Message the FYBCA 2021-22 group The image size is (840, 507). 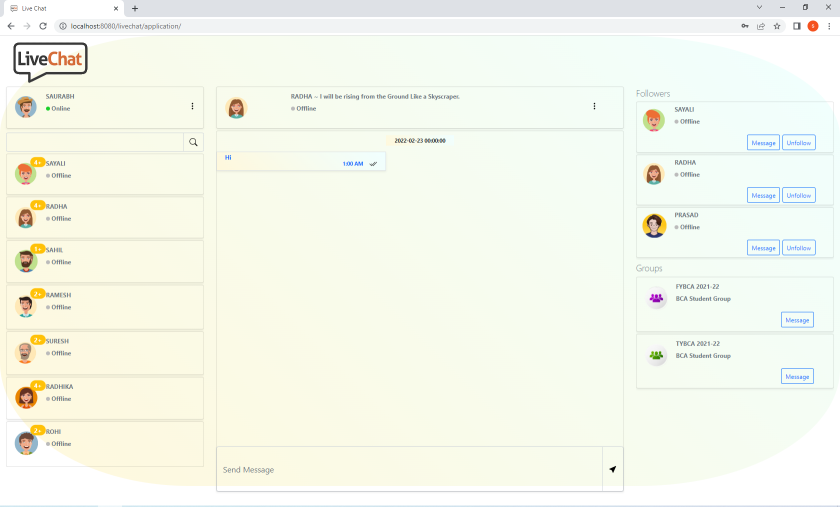pyautogui.click(x=797, y=320)
